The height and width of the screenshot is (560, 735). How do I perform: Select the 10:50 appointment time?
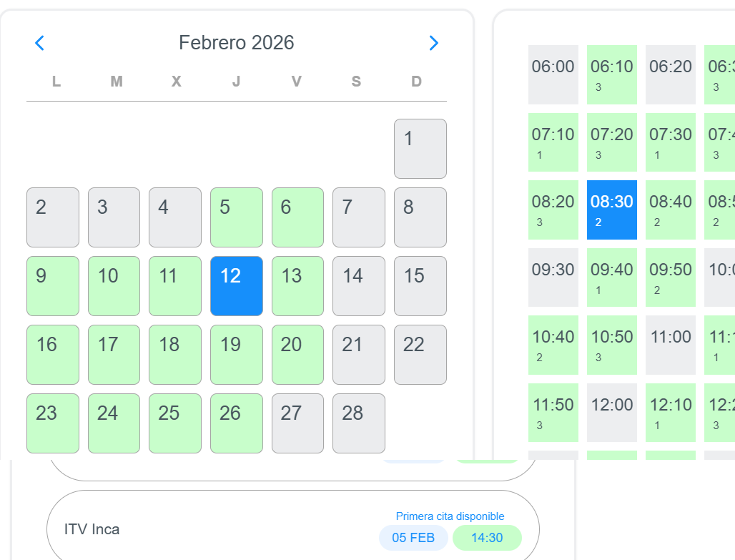[612, 345]
